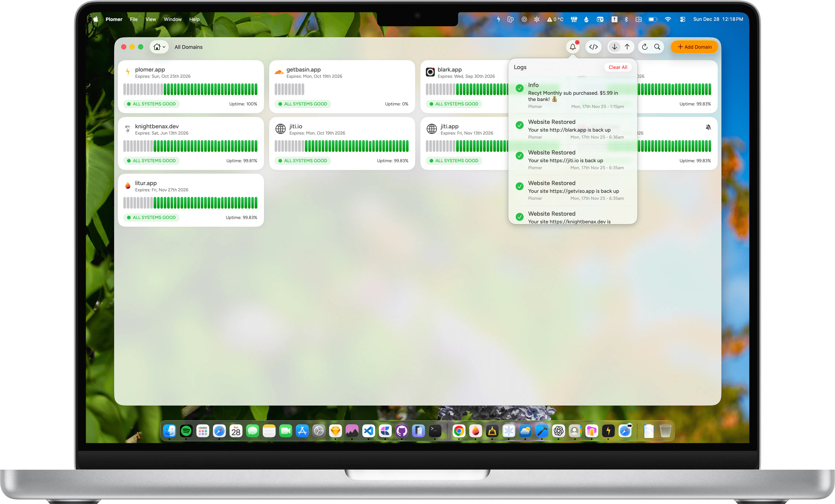Click the "Mon, 17th Nov 25 - 1:15pm" timestamp
The height and width of the screenshot is (504, 835).
point(598,106)
